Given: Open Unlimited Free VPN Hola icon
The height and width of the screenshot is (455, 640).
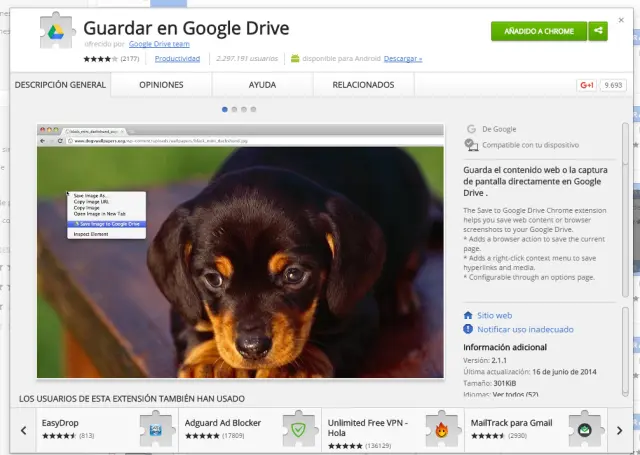Looking at the screenshot, I should click(x=441, y=430).
